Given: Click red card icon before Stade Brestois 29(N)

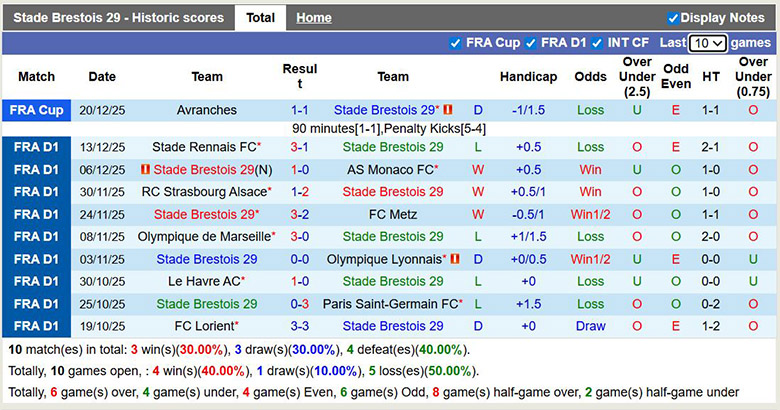Looking at the screenshot, I should coord(146,170).
